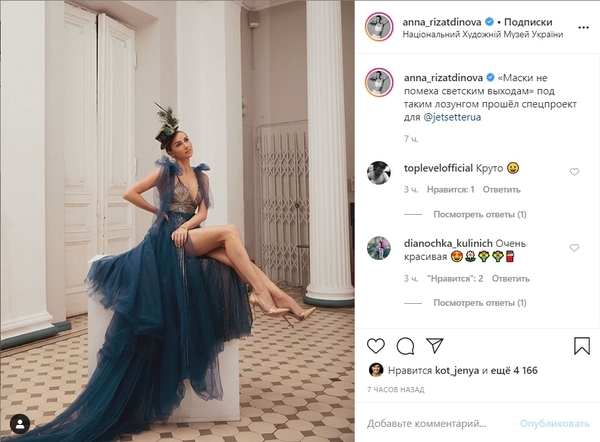Open anna_rizatdinova's profile avatar in the header
600x442 pixels.
(379, 27)
